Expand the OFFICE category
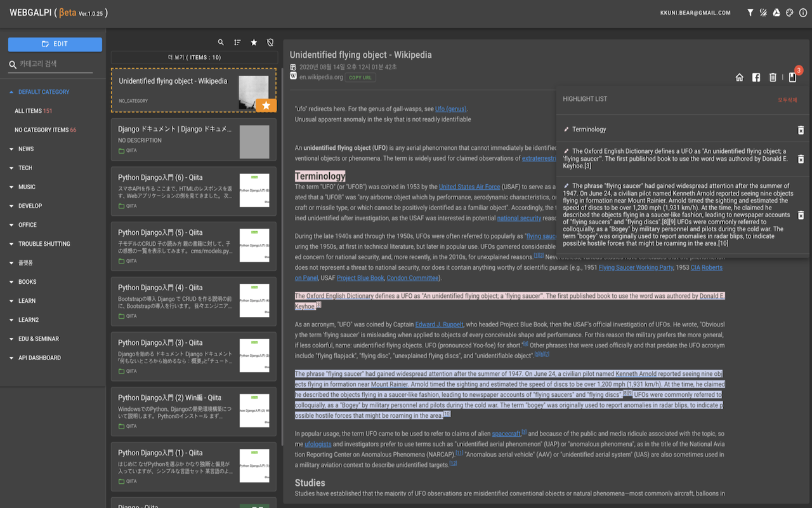 [27, 225]
